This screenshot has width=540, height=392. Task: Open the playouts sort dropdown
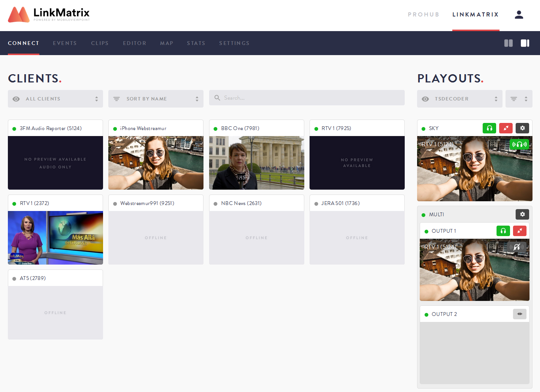pos(519,99)
